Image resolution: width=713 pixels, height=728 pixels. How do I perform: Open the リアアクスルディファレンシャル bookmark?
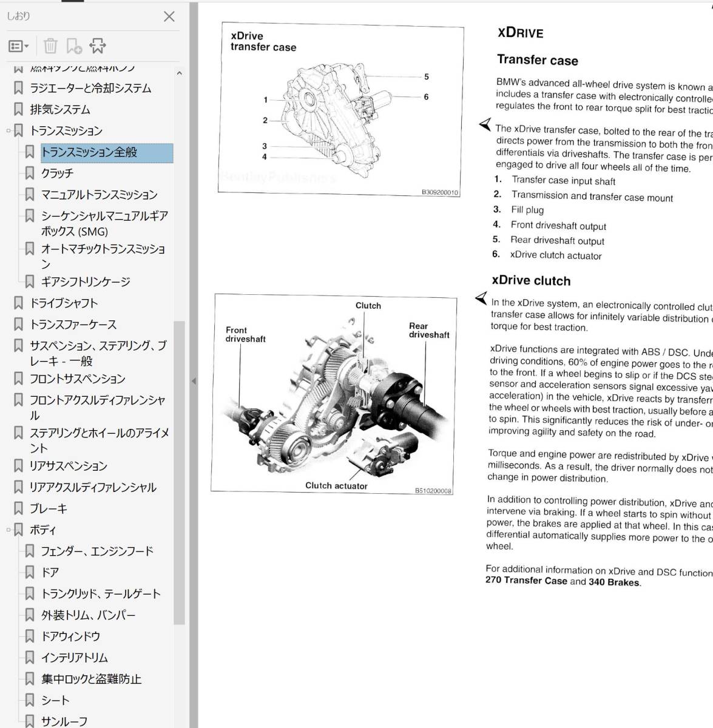[93, 487]
